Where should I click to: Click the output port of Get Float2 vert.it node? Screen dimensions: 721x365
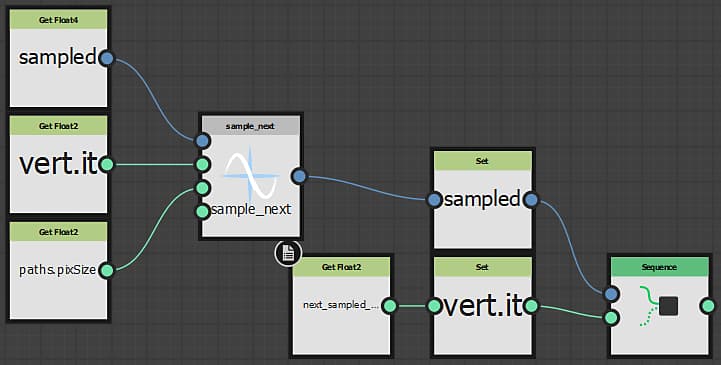106,164
